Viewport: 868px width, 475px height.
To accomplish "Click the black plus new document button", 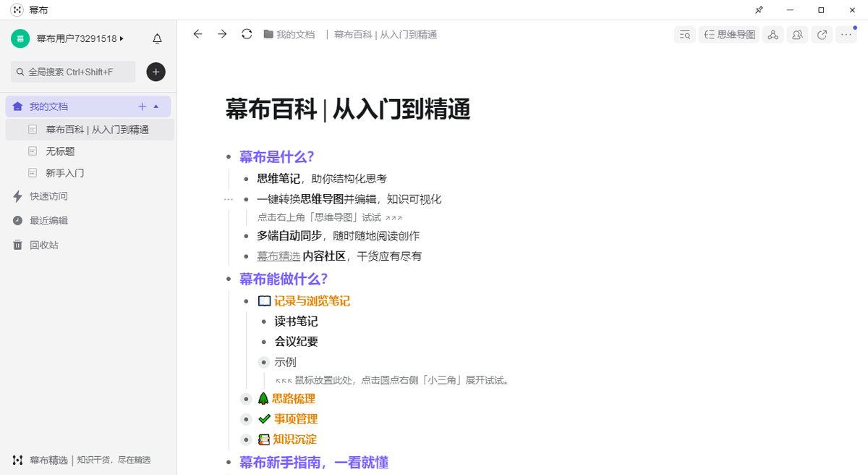I will (156, 72).
